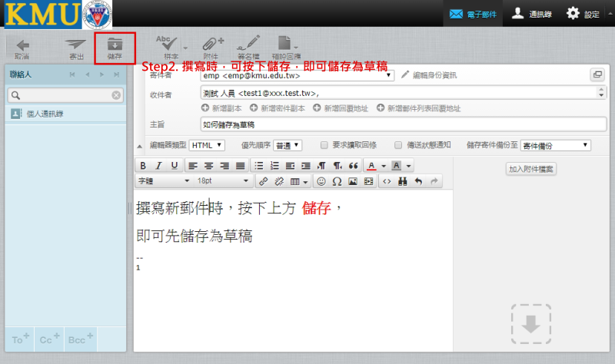Add a reply-to address (新增回覆地址)
This screenshot has width=615, height=364.
tap(341, 108)
